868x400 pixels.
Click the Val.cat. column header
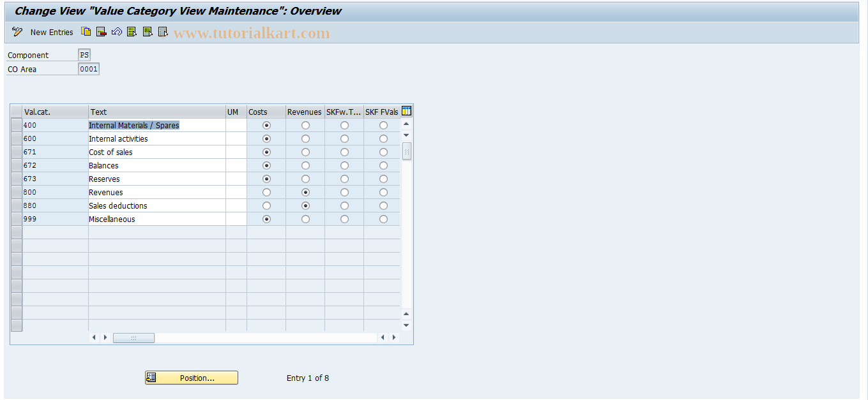[56, 112]
